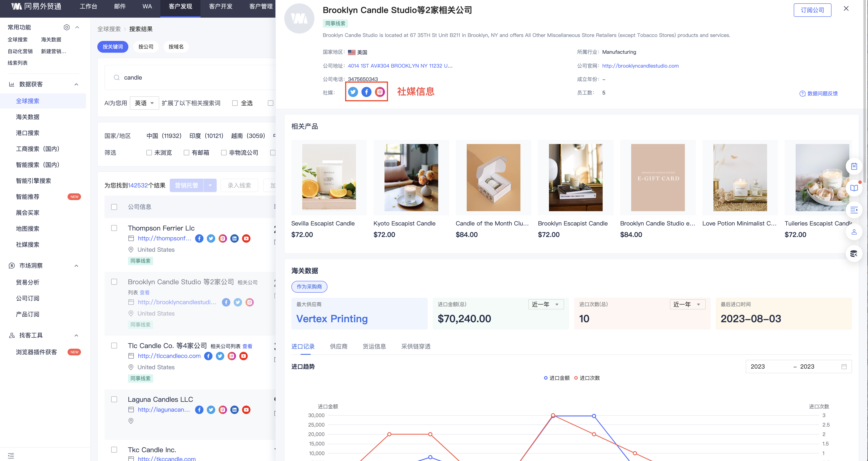Collapse the sidebar with bottom menu icon
The image size is (868, 461).
click(11, 456)
